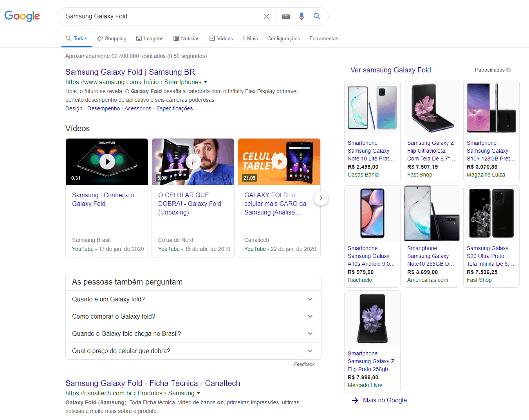The height and width of the screenshot is (420, 529).
Task: Click the R$ 2.499,00 price
Action: [x=363, y=167]
